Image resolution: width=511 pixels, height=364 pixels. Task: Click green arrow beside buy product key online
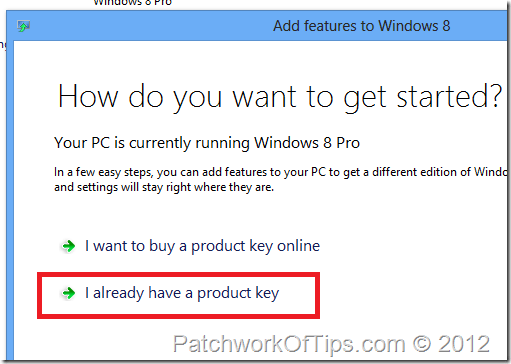pos(69,246)
